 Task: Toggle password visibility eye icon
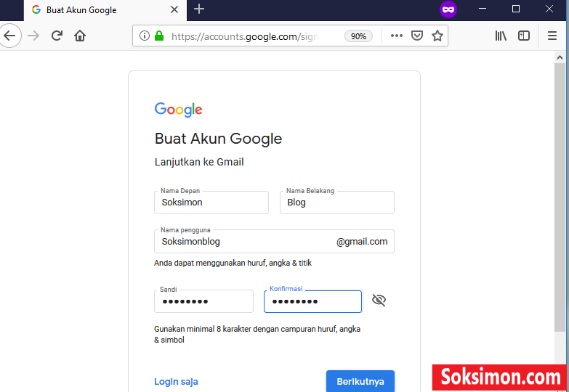tap(379, 301)
